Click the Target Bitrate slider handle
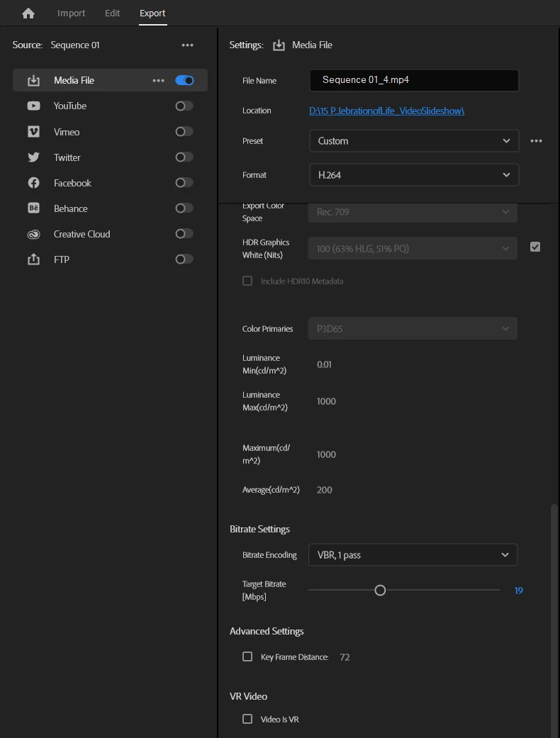 pyautogui.click(x=380, y=590)
